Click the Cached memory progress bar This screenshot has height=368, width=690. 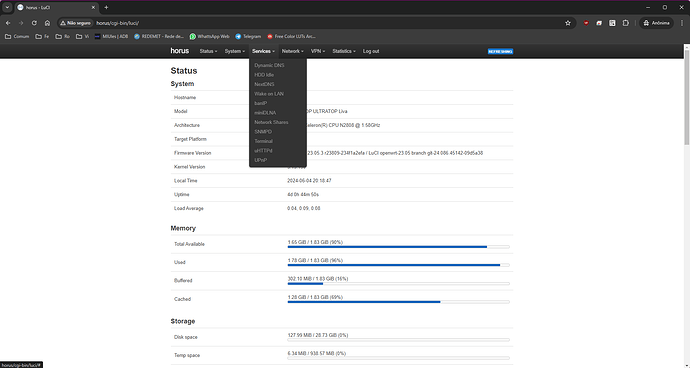[399, 302]
